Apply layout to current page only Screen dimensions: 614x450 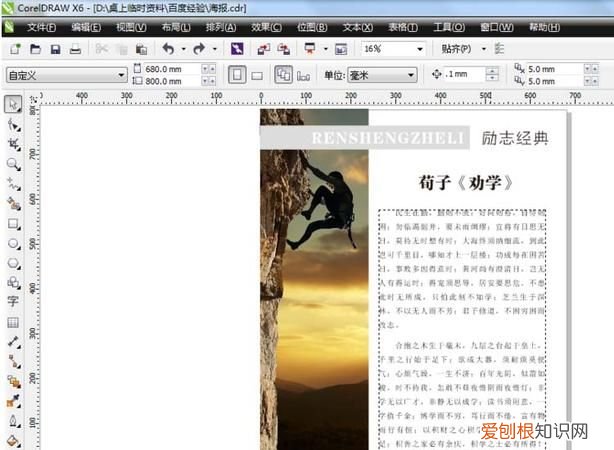click(303, 76)
